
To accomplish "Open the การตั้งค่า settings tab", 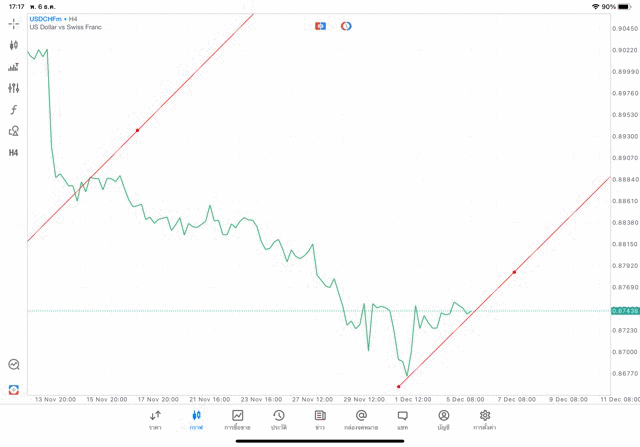I will coord(485,419).
